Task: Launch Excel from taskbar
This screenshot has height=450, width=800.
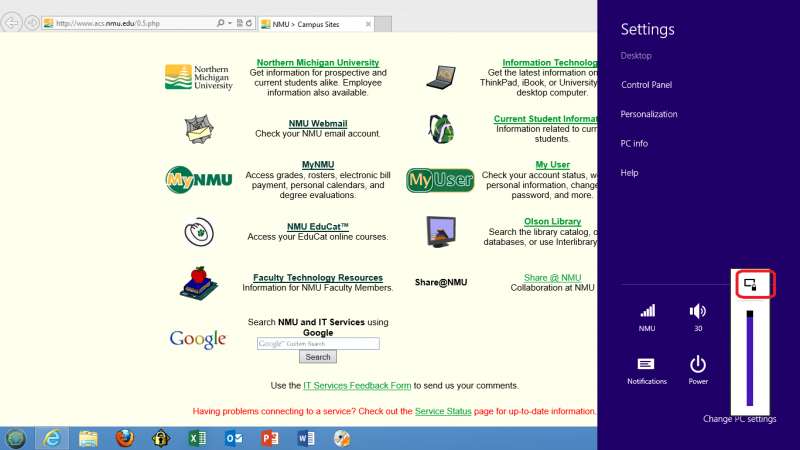Action: click(x=197, y=438)
